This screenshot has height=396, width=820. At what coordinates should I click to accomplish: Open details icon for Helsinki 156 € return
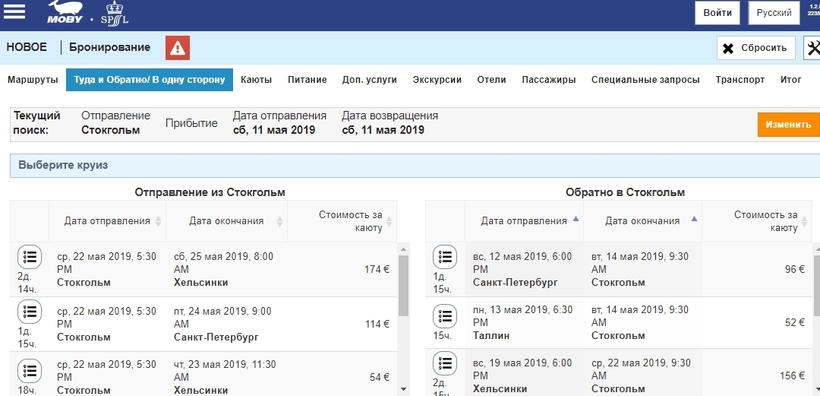coord(445,363)
